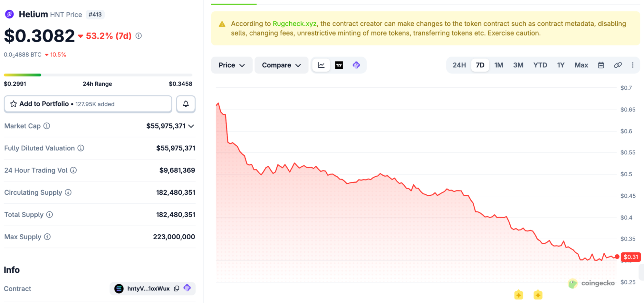The height and width of the screenshot is (303, 644).
Task: Open the Max Supply info icon
Action: 47,237
